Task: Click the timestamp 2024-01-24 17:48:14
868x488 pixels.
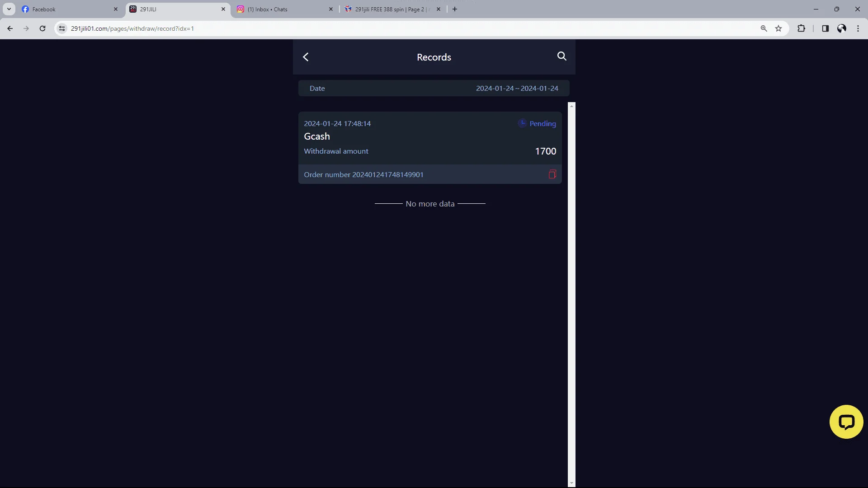Action: tap(337, 124)
